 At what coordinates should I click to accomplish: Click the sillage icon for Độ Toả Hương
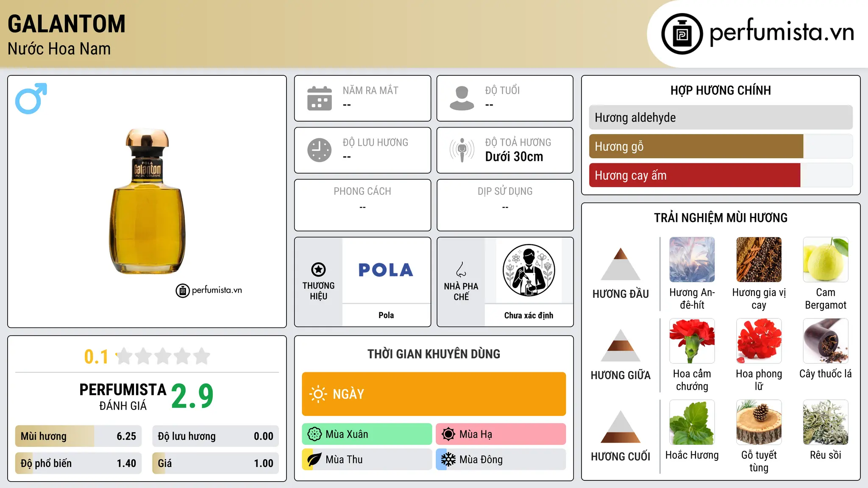(462, 150)
